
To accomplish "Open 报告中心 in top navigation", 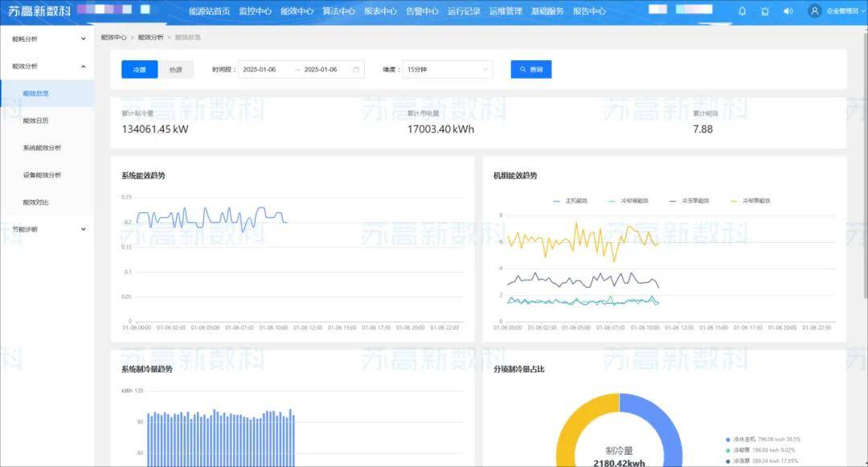I will click(x=589, y=11).
